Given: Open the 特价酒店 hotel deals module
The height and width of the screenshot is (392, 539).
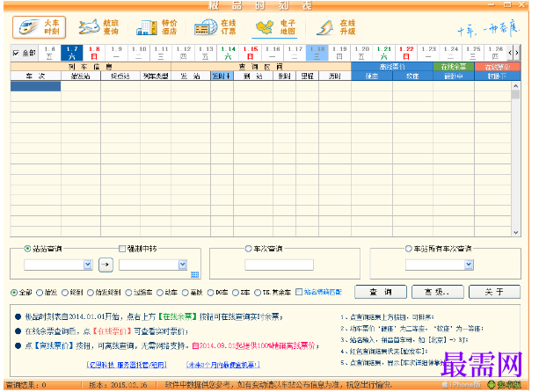Looking at the screenshot, I should point(157,27).
